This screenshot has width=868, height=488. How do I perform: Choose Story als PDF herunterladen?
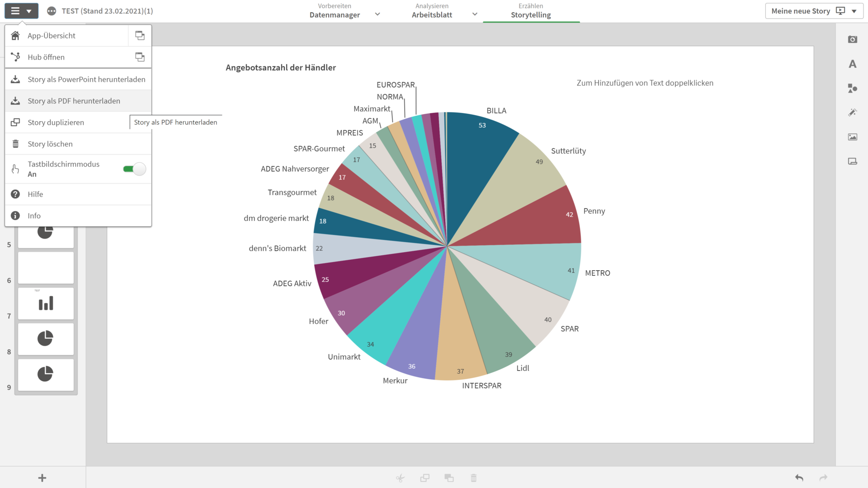point(78,101)
